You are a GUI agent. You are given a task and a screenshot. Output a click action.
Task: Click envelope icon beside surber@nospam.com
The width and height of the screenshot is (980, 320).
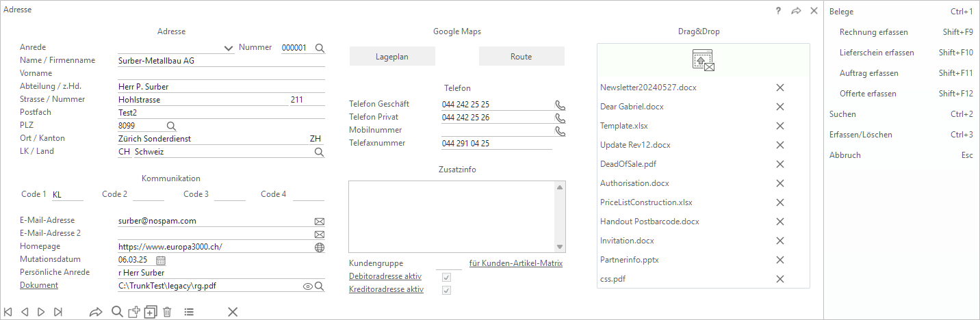pos(319,222)
